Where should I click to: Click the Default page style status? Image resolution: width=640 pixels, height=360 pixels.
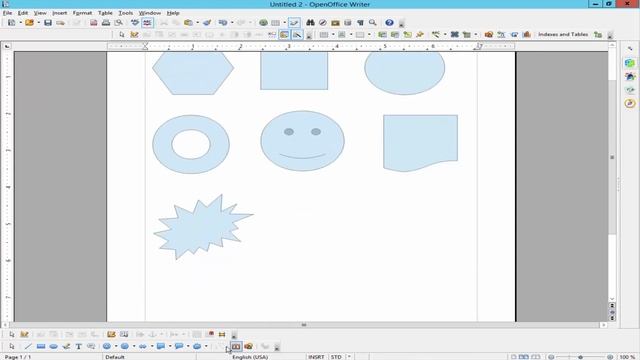tap(115, 357)
